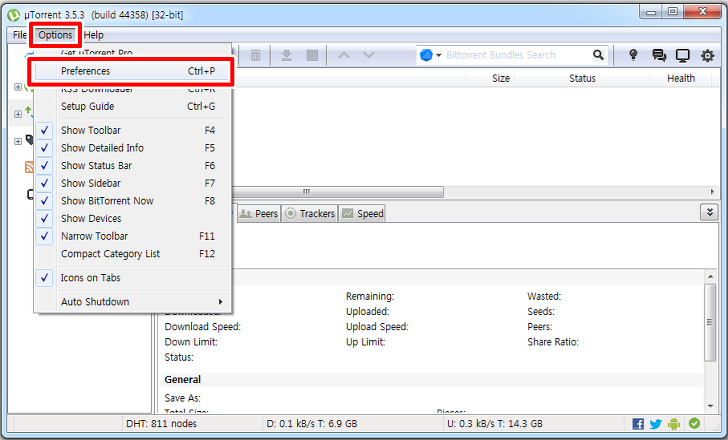Open the chat bubbles icon in toolbar
The width and height of the screenshot is (728, 440).
pos(658,55)
